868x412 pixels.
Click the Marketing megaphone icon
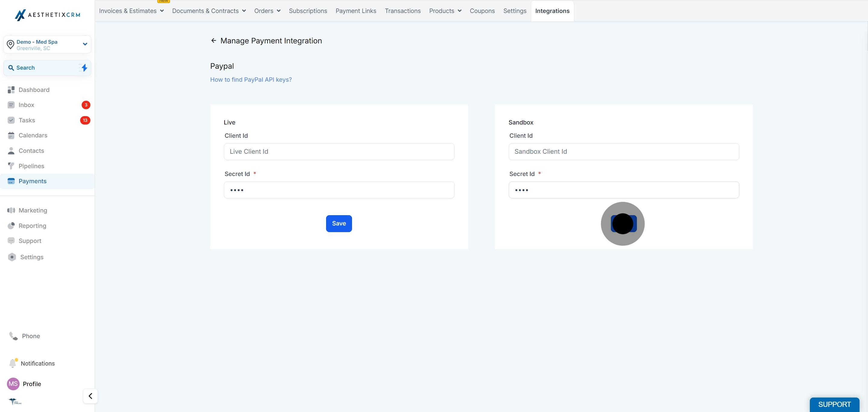click(x=11, y=210)
